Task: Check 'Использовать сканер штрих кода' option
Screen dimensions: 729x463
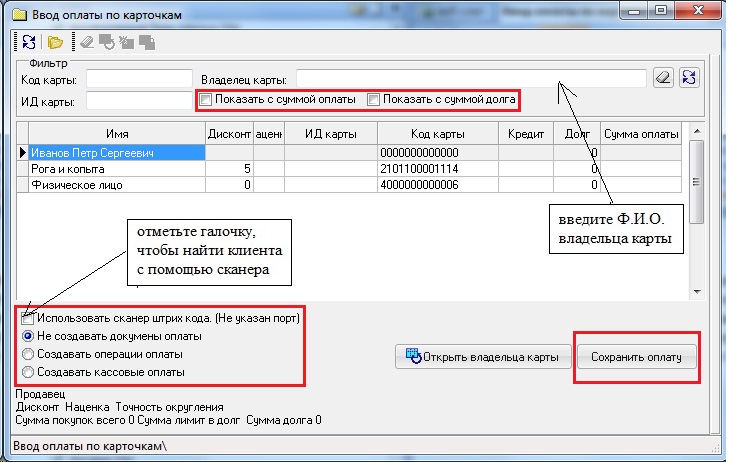Action: click(x=27, y=318)
